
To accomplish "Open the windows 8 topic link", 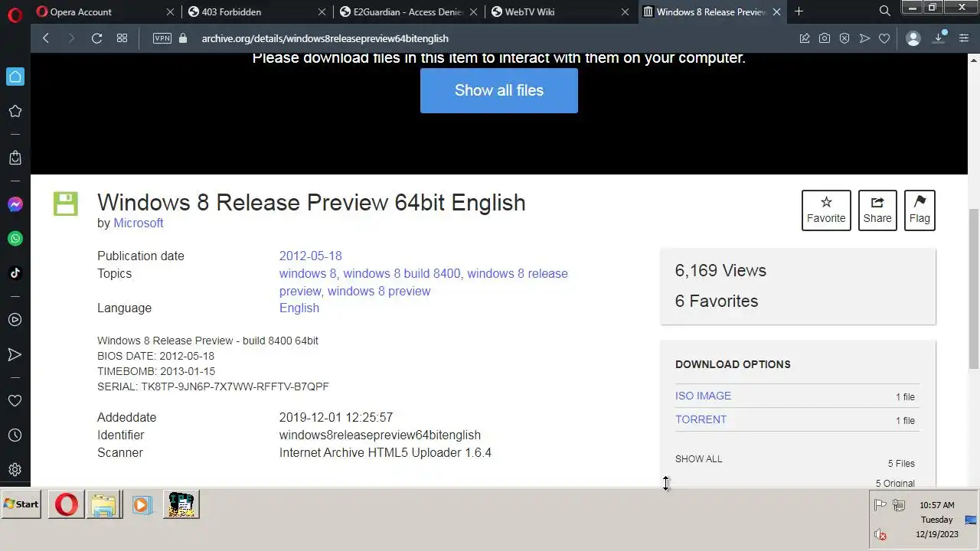I will [308, 273].
